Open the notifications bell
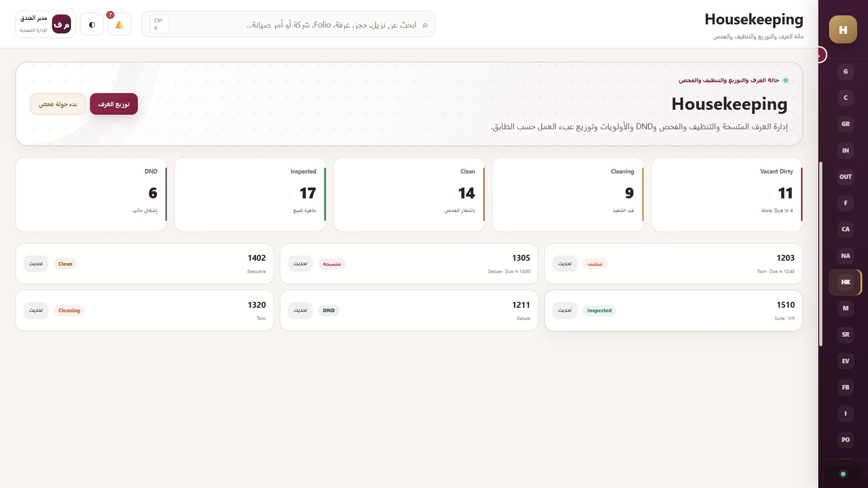 tap(119, 24)
